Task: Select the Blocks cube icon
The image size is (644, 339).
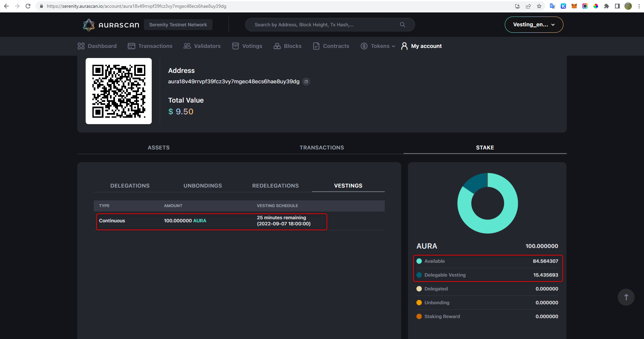Action: (277, 46)
